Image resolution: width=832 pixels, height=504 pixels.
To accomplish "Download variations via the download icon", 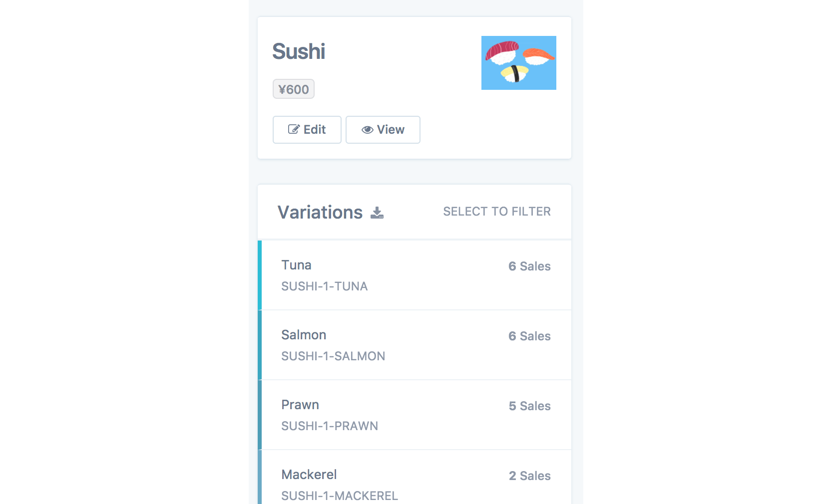I will click(377, 213).
